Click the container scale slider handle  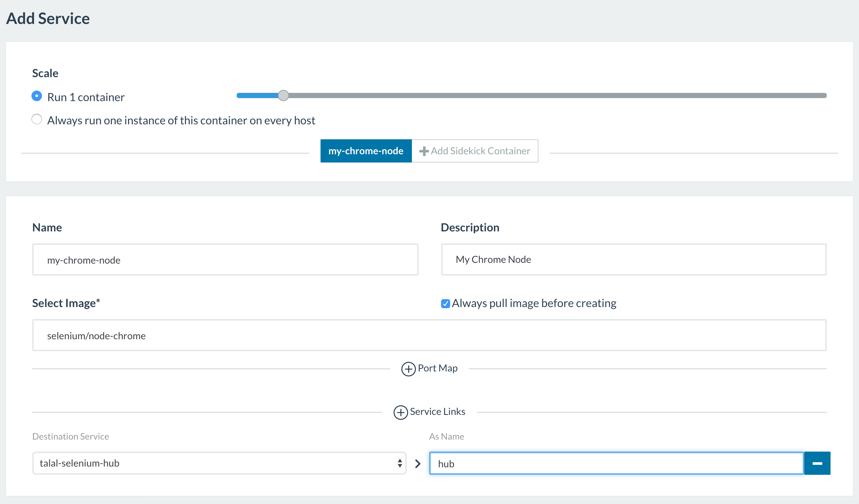coord(283,95)
